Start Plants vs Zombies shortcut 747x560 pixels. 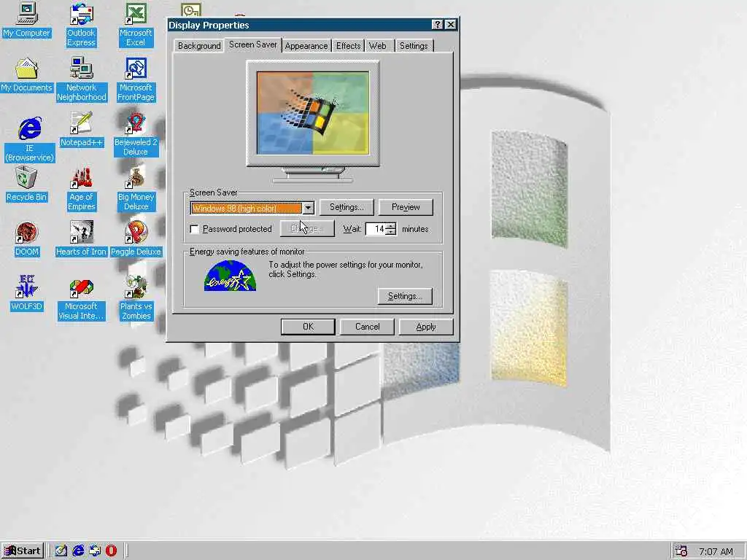(x=136, y=298)
